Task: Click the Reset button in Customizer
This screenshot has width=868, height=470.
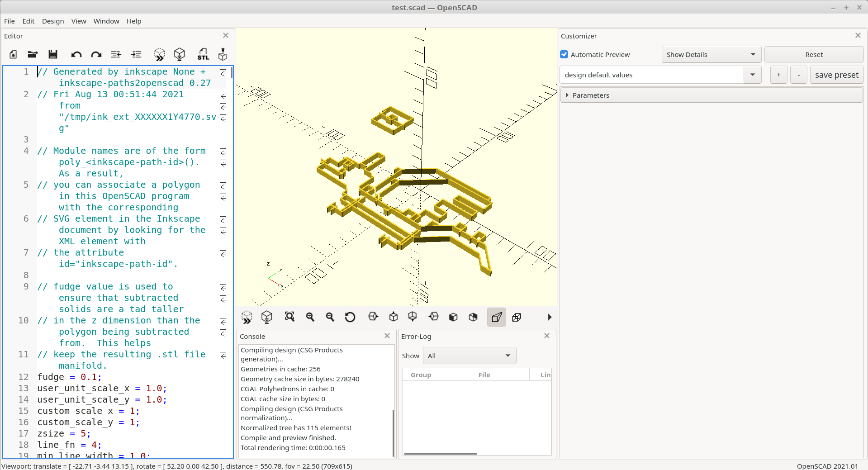Action: 814,54
